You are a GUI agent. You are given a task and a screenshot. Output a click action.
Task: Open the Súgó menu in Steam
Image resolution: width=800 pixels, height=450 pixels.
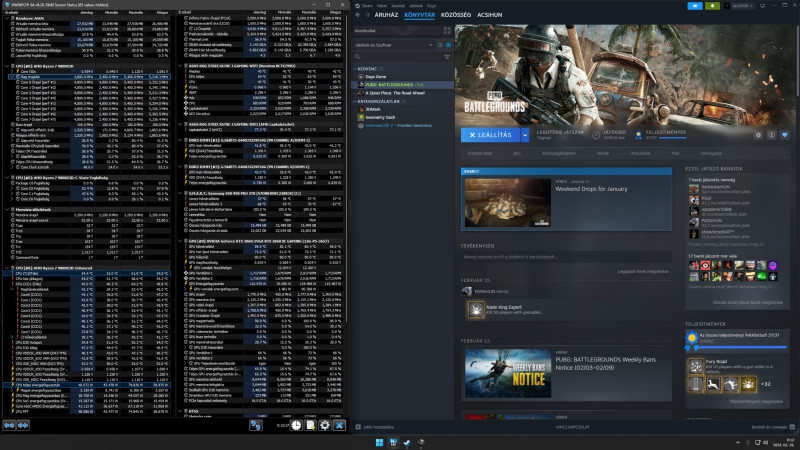[x=431, y=6]
